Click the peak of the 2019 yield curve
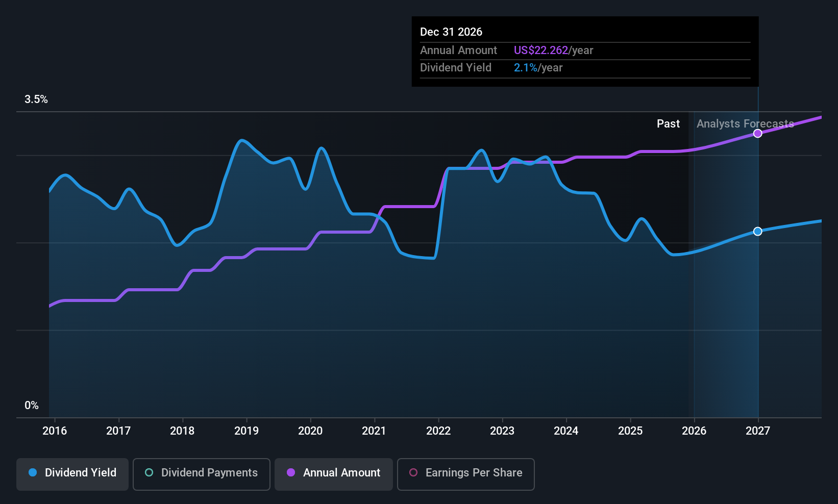Image resolution: width=838 pixels, height=504 pixels. point(241,139)
